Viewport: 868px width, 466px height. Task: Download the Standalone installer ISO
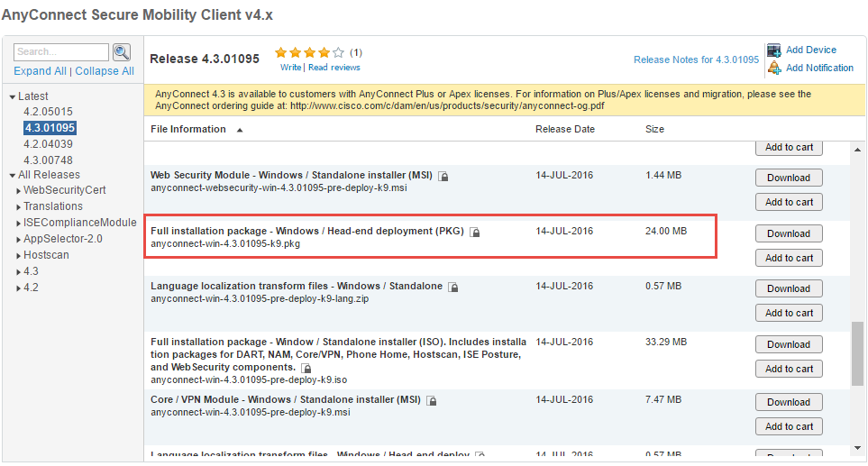(789, 344)
